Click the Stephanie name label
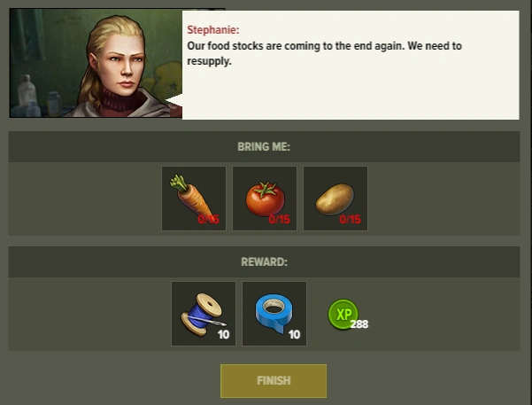532x405 pixels. coord(213,30)
